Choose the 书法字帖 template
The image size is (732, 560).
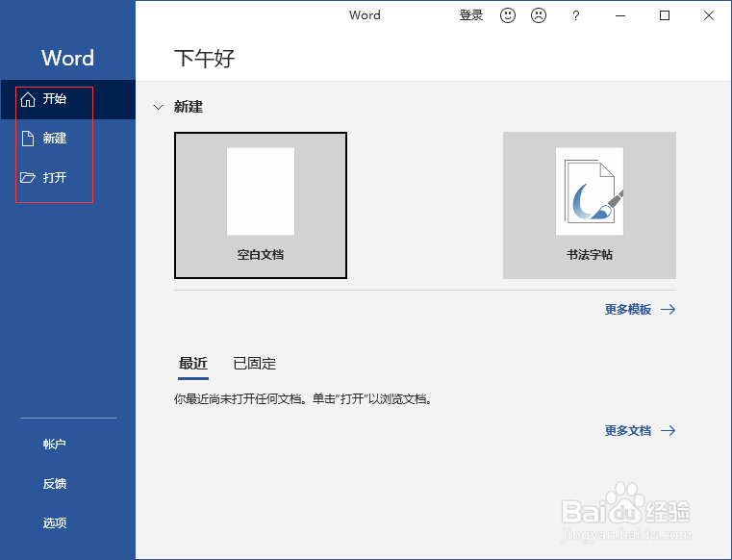tap(589, 205)
